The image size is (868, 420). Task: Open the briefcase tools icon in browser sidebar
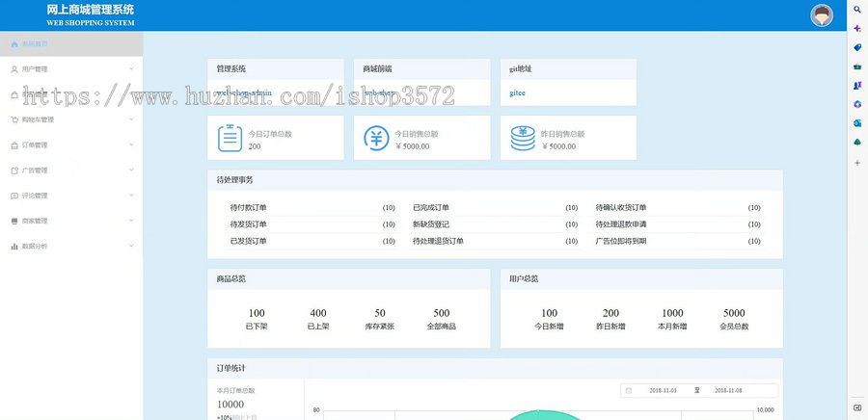click(x=857, y=66)
